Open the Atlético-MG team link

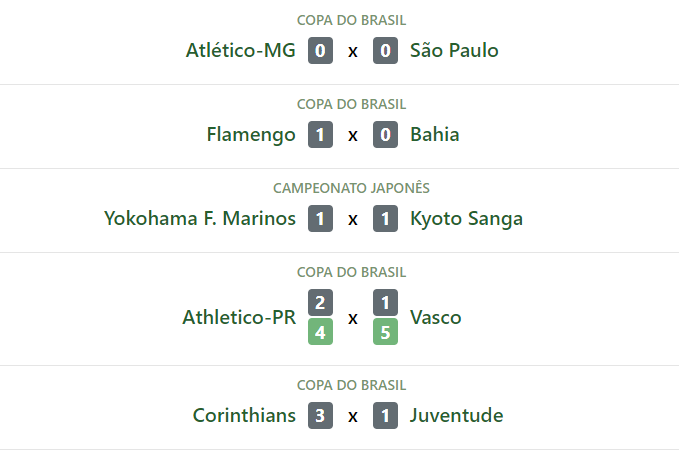pos(240,51)
